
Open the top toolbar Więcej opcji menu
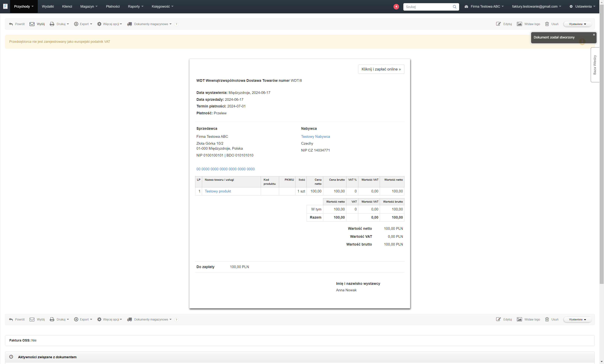pos(110,24)
